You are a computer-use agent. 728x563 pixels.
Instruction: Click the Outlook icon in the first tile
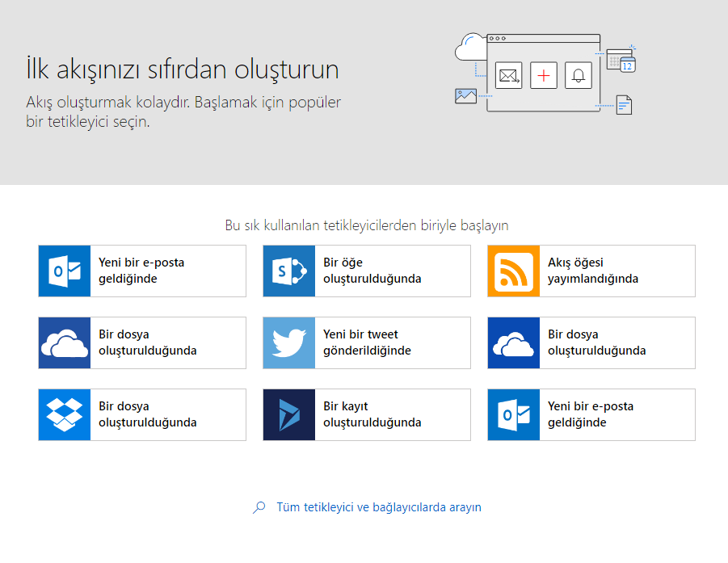tap(65, 271)
